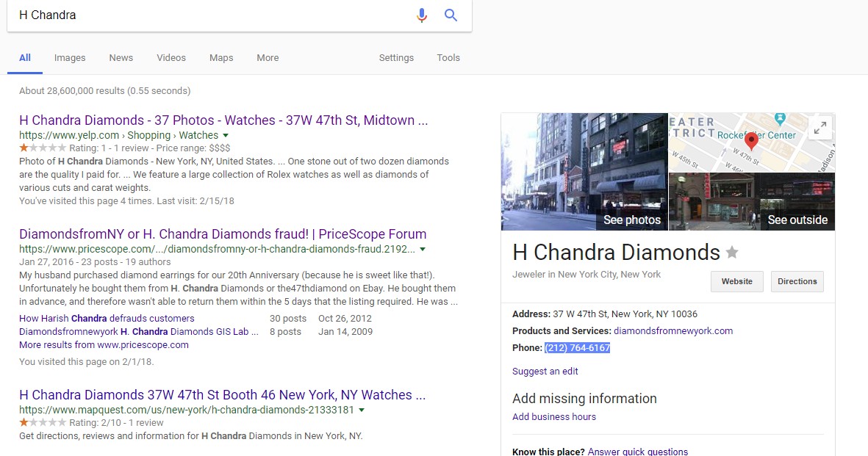Click the Rockefeller Center map thumbnail
This screenshot has height=456, width=868.
click(x=752, y=142)
